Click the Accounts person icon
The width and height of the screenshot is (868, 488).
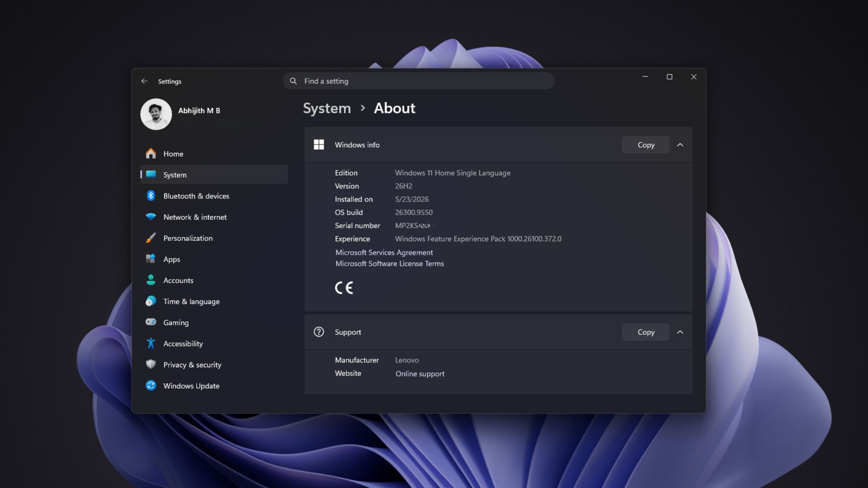151,280
